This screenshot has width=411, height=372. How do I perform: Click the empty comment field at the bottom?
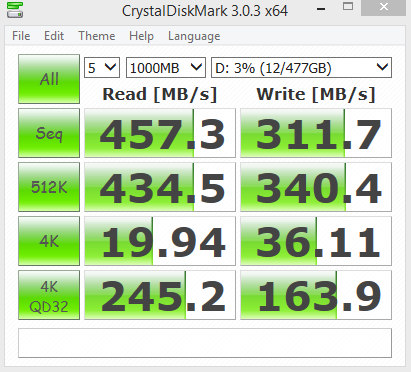[x=205, y=343]
